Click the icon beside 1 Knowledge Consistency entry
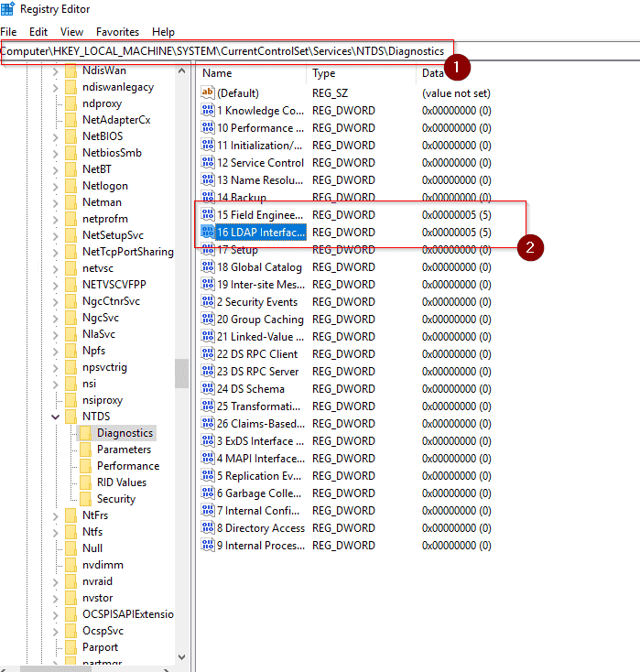Screen dimensions: 640x672 [x=207, y=111]
